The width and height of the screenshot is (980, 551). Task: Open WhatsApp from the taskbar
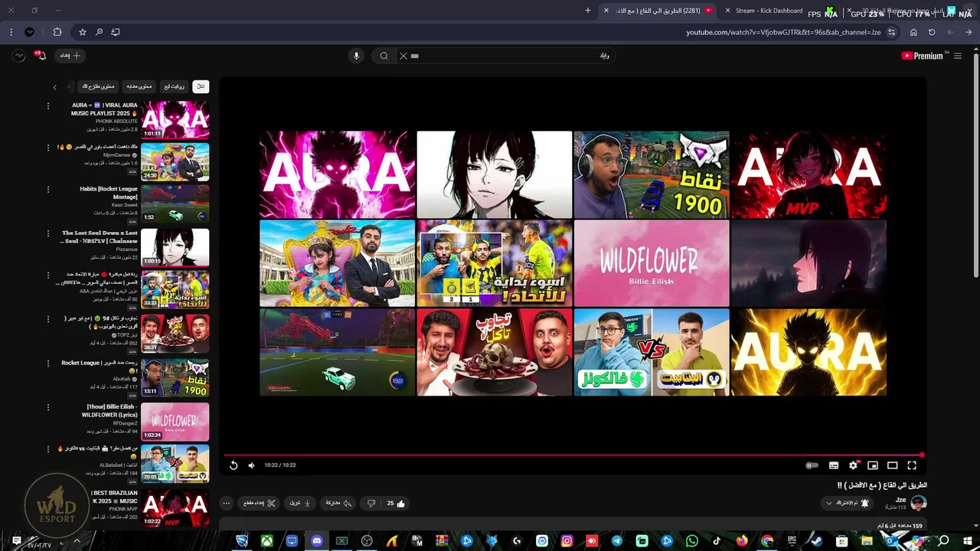tap(691, 541)
